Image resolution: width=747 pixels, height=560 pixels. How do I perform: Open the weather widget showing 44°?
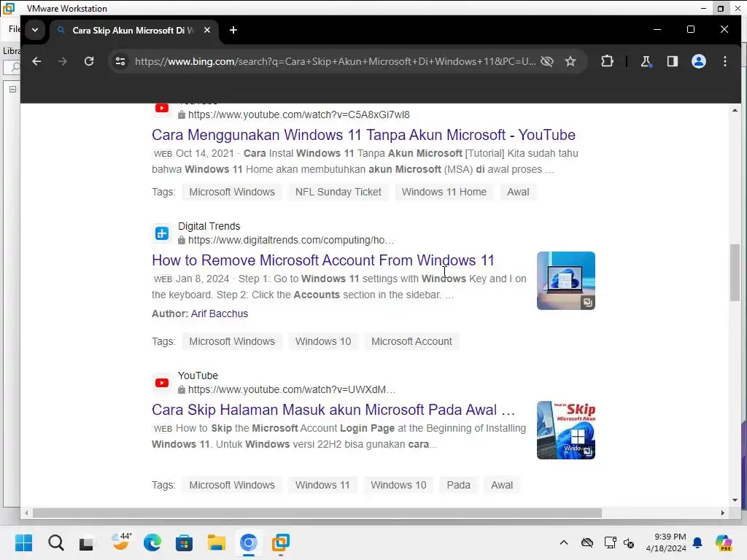point(120,542)
